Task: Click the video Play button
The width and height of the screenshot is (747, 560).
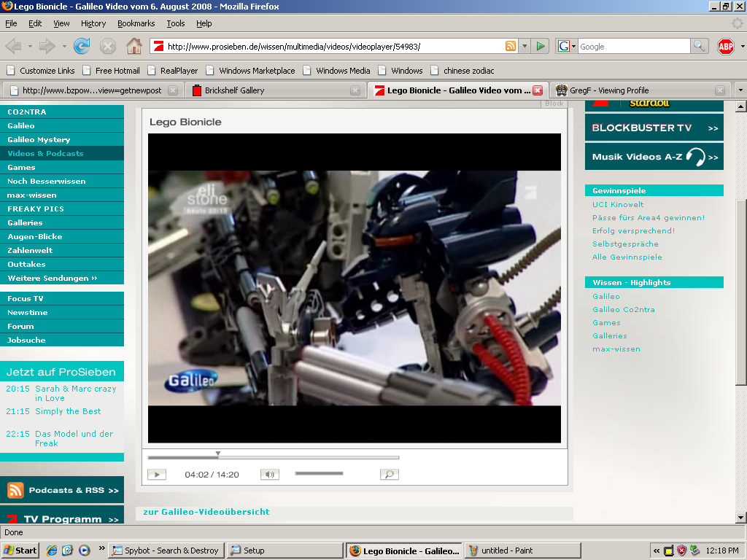Action: 157,474
